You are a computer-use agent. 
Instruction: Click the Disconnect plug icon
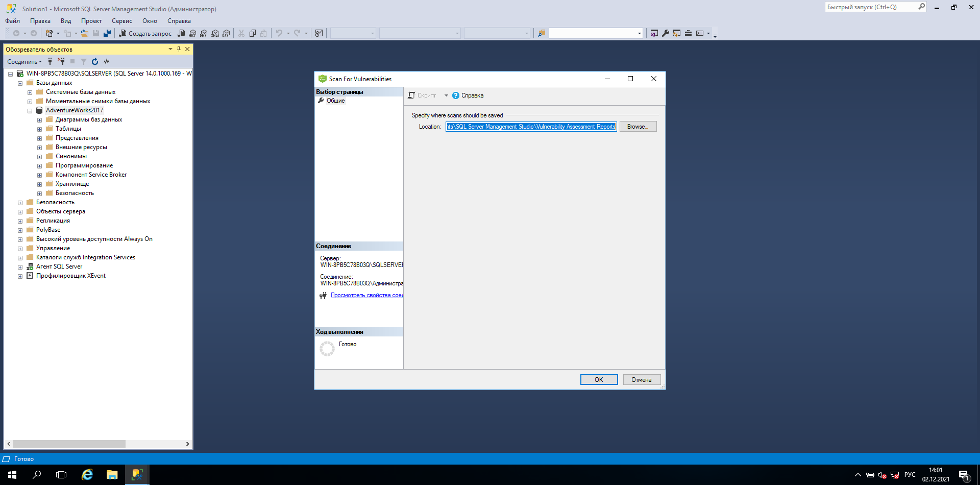tap(61, 61)
